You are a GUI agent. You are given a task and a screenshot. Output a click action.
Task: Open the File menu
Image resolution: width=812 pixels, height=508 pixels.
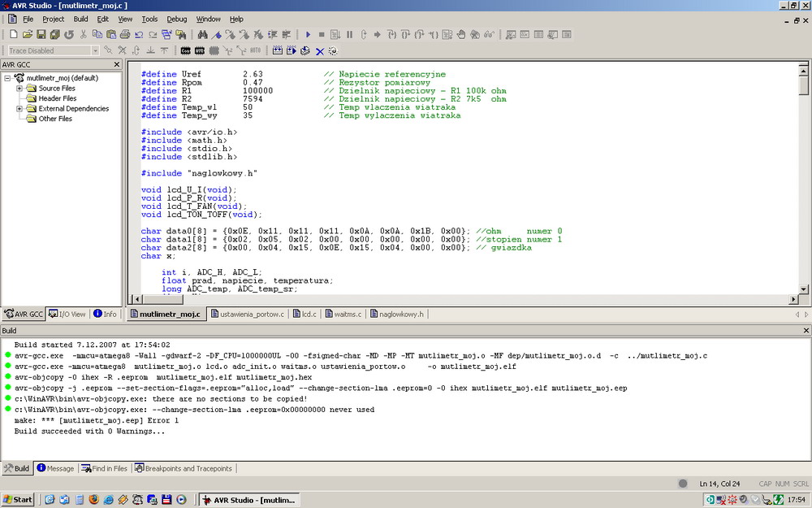28,20
